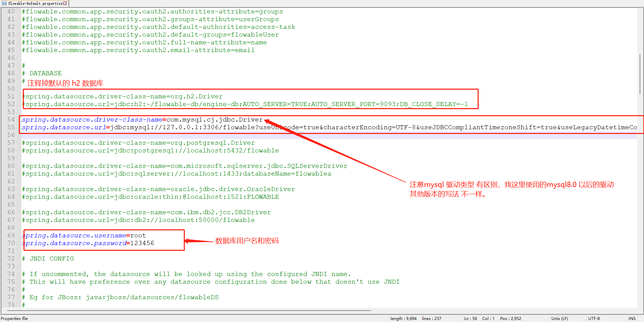Click the UTF-8 encoding indicator

click(594, 318)
